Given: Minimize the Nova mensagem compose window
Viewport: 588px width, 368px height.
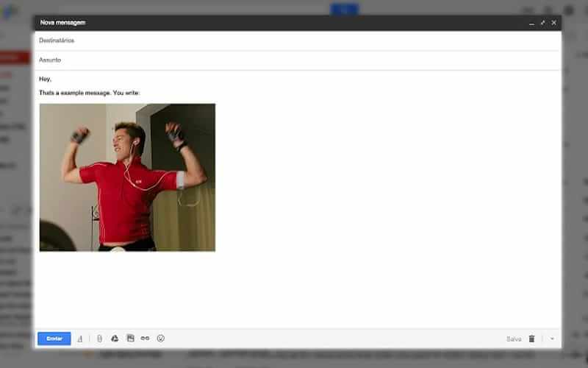Looking at the screenshot, I should pos(531,23).
